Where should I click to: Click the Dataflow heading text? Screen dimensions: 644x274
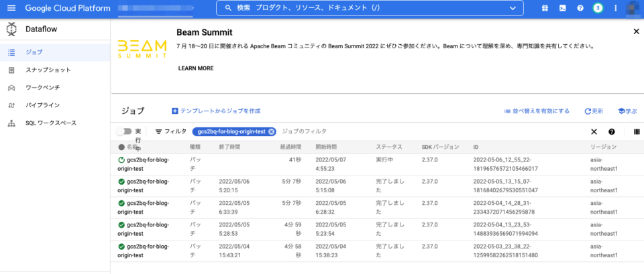pyautogui.click(x=41, y=29)
